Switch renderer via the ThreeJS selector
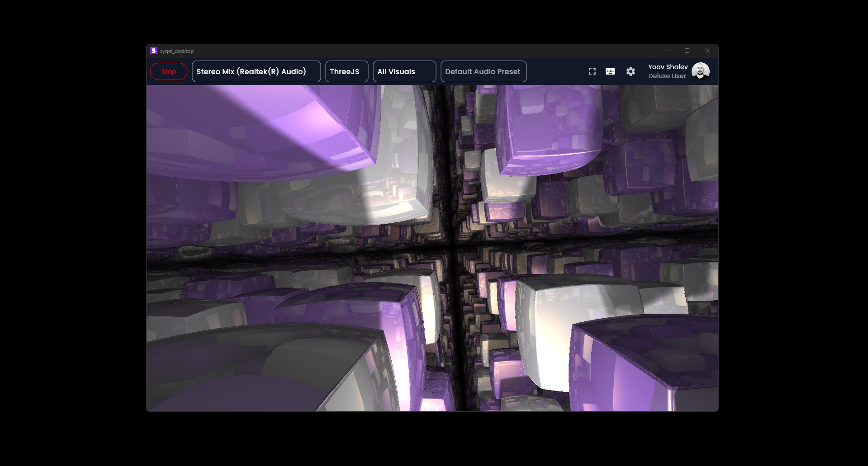Image resolution: width=868 pixels, height=466 pixels. pos(346,71)
